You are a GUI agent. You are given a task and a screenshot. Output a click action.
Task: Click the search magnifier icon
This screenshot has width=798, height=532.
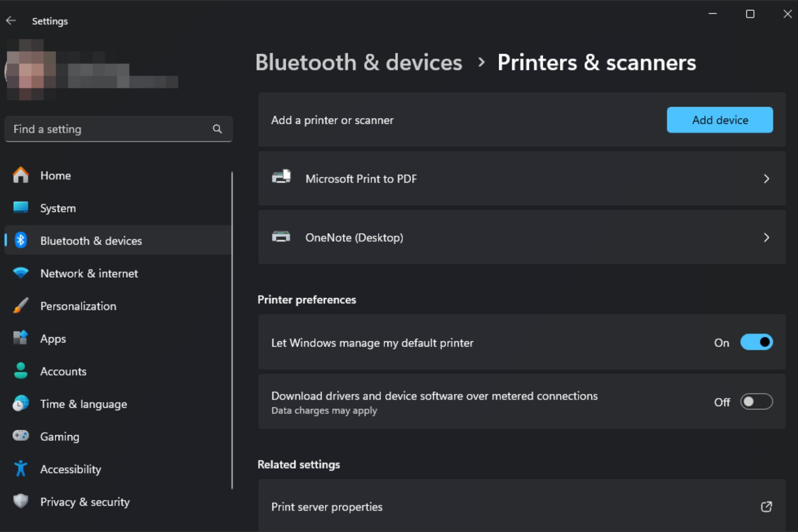[x=217, y=129]
